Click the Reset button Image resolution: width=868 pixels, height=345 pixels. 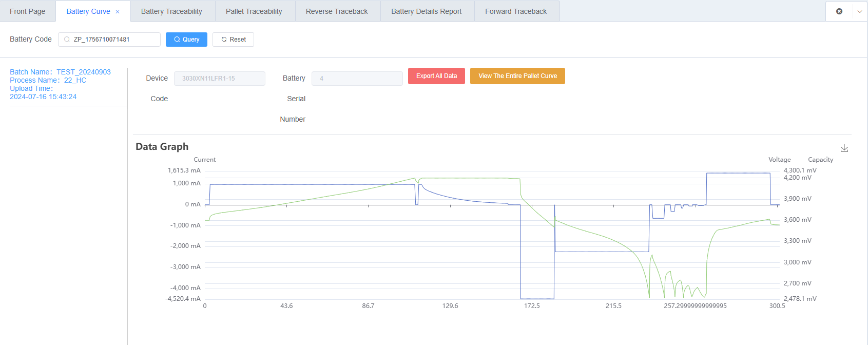[x=233, y=40]
